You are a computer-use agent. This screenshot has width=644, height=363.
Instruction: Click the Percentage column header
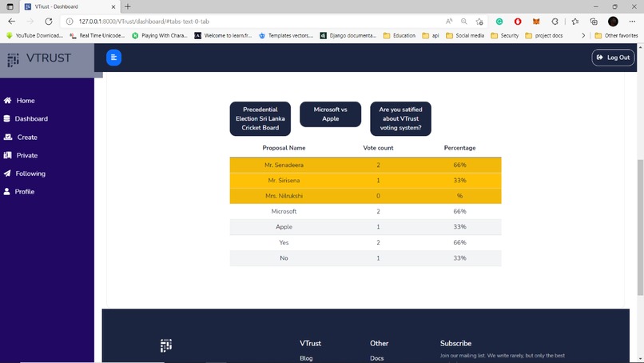pyautogui.click(x=459, y=148)
